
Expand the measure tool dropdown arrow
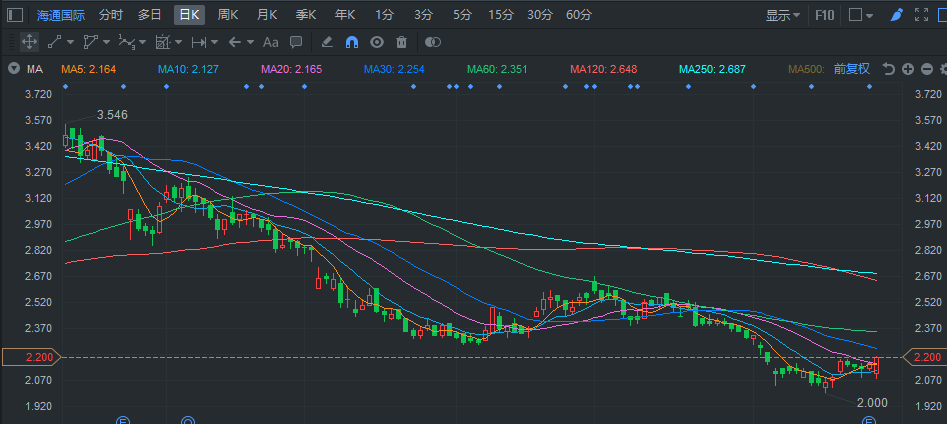tap(179, 42)
